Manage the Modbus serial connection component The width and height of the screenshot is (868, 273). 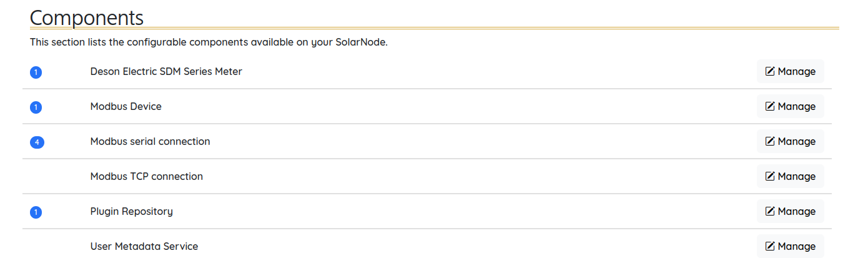[791, 141]
